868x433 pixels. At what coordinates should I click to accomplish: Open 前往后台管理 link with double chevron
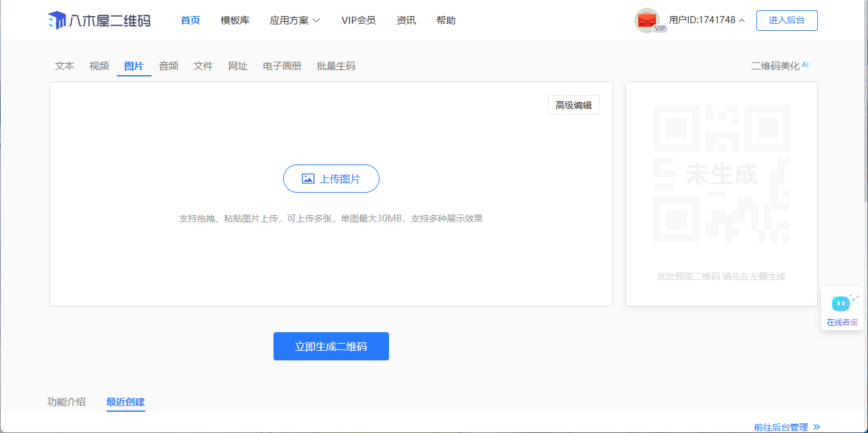pos(786,427)
